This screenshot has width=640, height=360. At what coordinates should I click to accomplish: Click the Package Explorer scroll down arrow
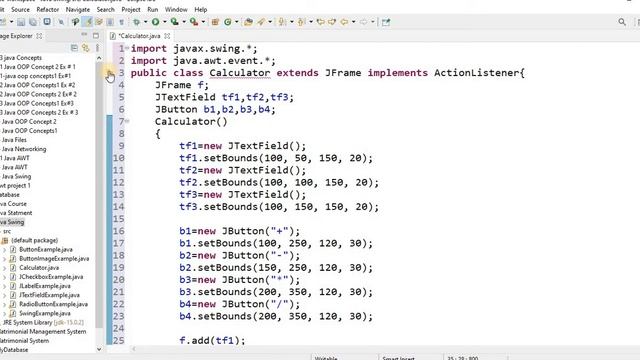[x=99, y=349]
